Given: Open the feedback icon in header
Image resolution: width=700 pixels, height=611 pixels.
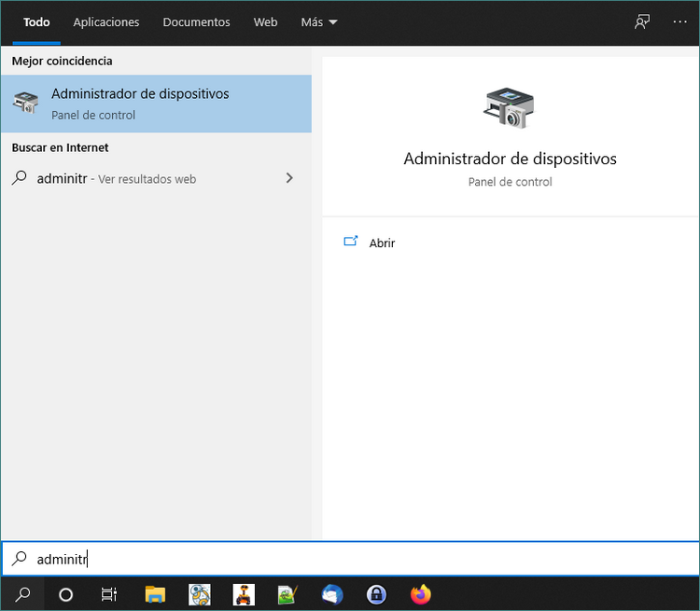Looking at the screenshot, I should 642,21.
